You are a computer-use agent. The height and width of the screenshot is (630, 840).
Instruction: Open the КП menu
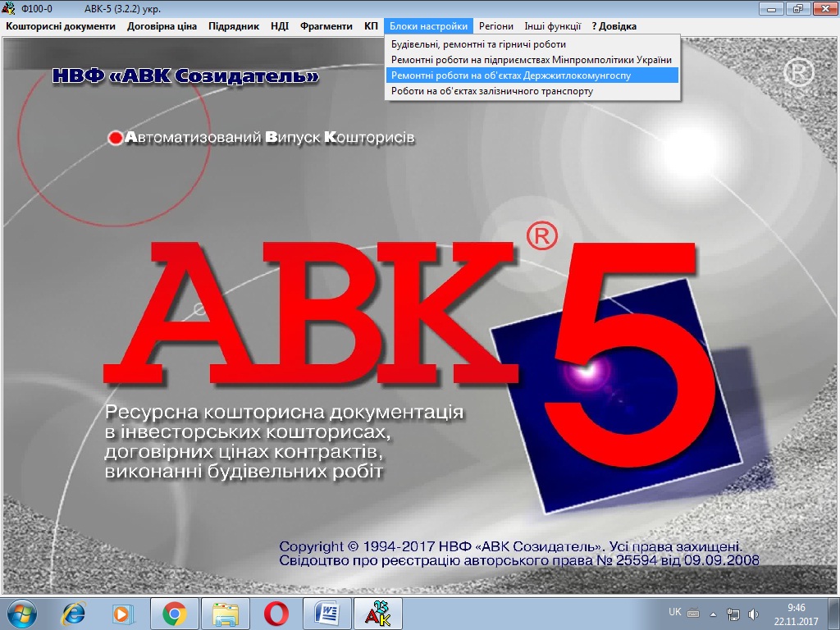(x=371, y=26)
